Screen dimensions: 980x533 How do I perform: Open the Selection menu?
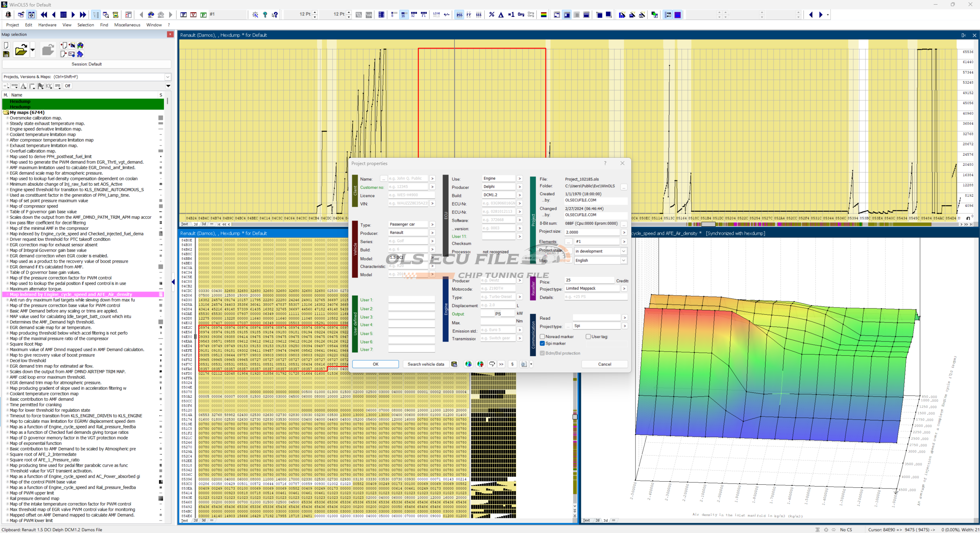pos(85,25)
